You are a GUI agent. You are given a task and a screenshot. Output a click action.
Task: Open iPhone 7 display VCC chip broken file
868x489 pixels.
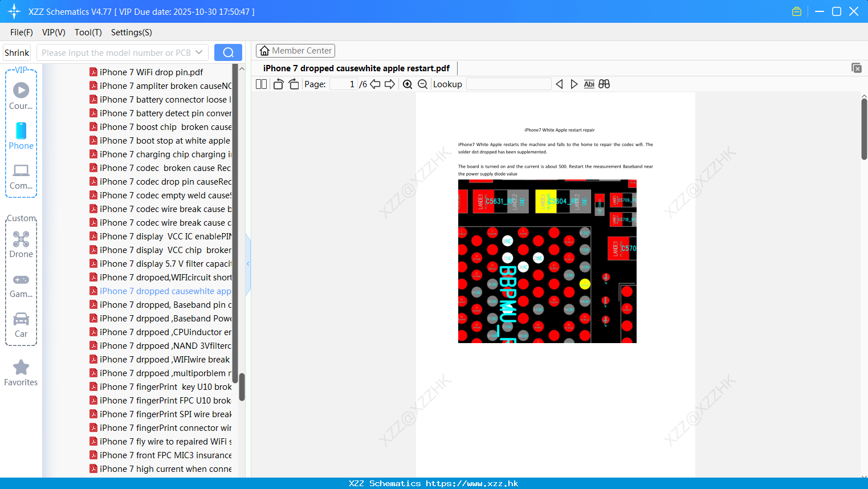(161, 250)
